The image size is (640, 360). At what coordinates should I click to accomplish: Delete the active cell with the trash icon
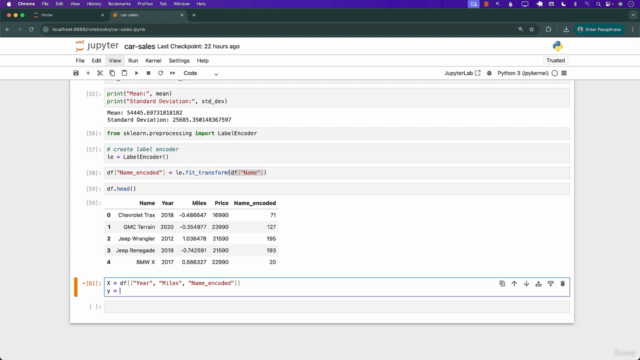(x=562, y=283)
